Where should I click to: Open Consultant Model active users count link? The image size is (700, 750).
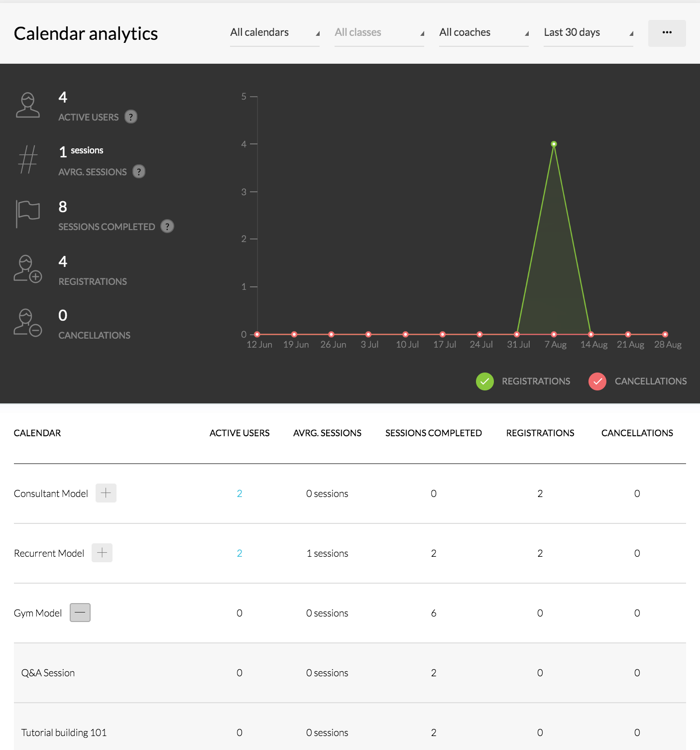pyautogui.click(x=239, y=494)
